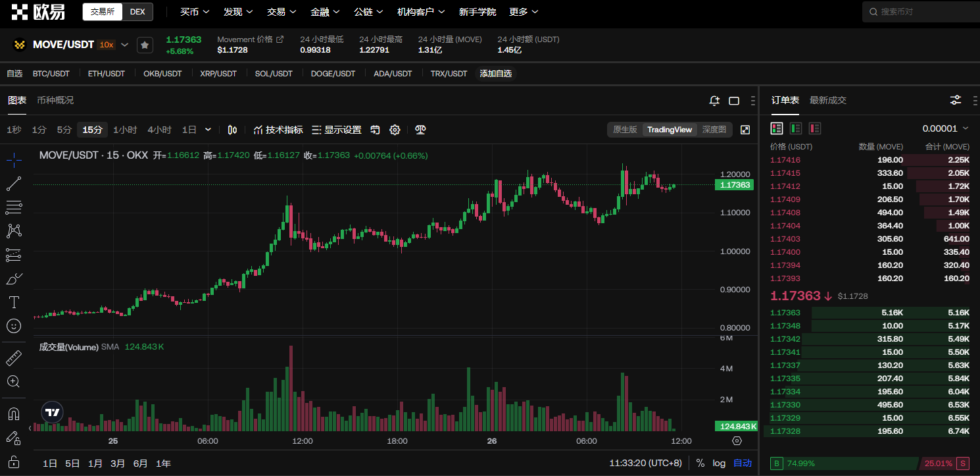Viewport: 980px width, 476px height.
Task: Show only sell orders in order book
Action: 815,128
